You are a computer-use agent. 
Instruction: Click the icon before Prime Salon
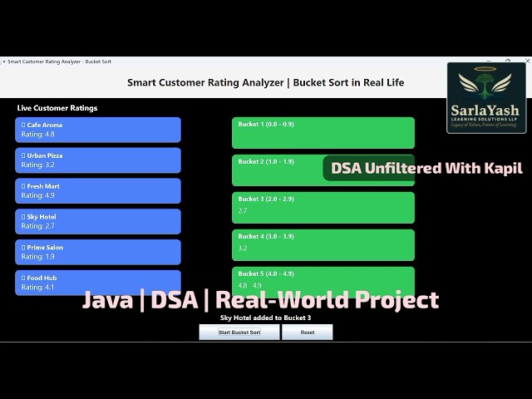(x=23, y=247)
